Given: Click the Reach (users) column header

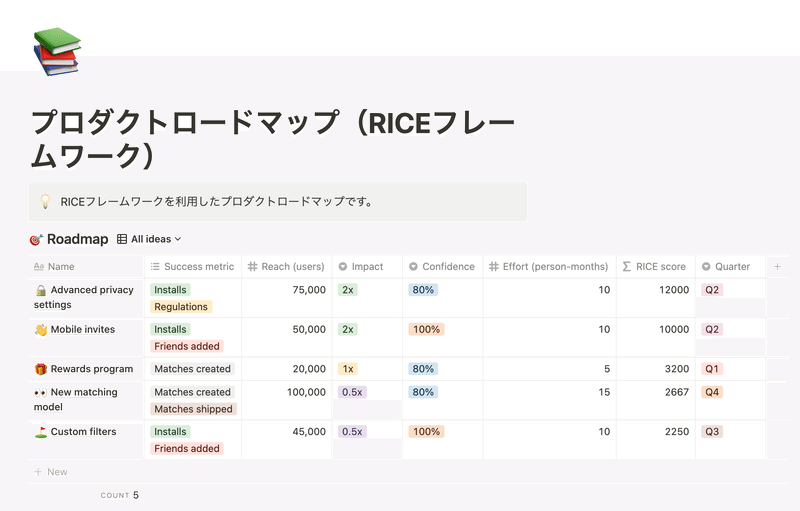Looking at the screenshot, I should coord(287,267).
